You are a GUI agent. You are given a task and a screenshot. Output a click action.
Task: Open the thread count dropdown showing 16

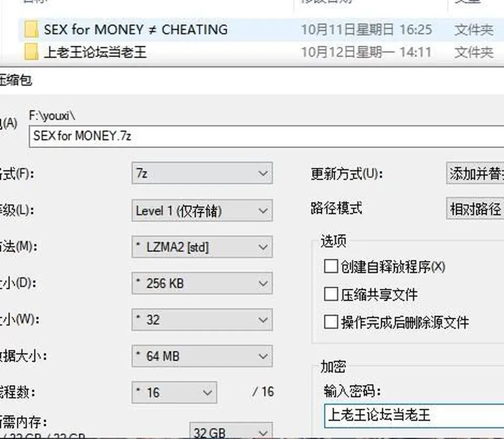point(174,392)
